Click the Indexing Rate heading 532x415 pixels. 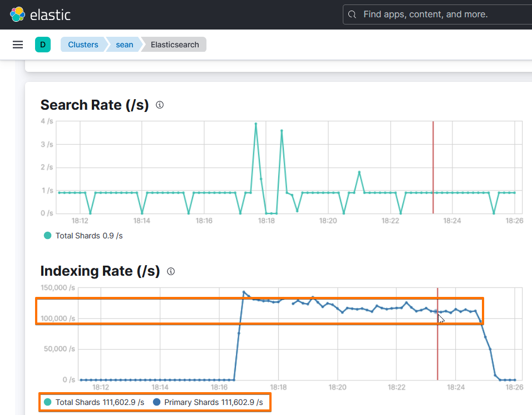pos(100,271)
